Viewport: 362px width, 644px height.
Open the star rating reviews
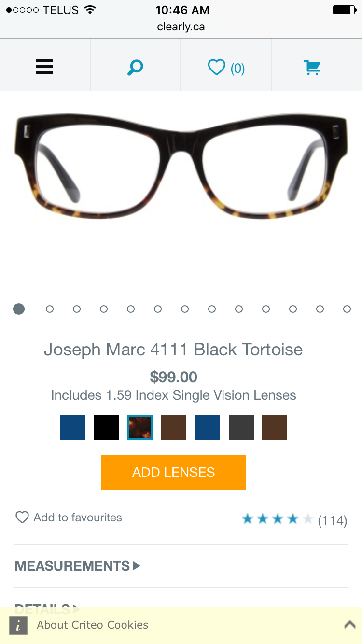[294, 519]
